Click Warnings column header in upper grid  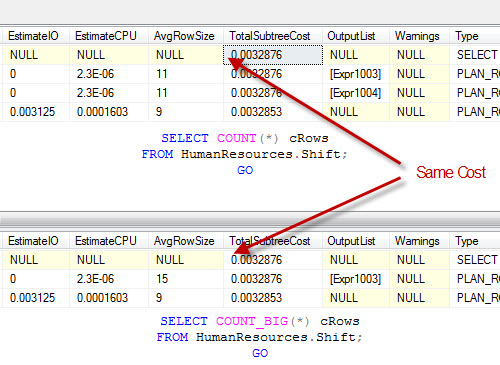tap(419, 36)
